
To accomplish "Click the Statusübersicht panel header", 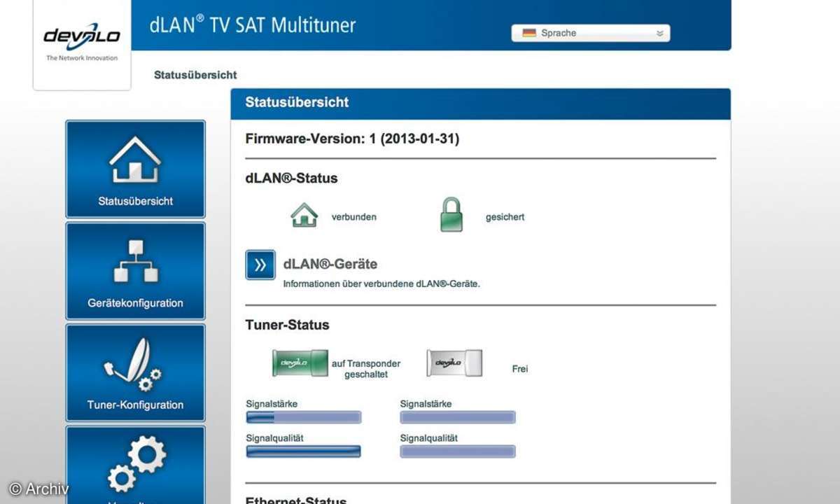I will tap(481, 103).
